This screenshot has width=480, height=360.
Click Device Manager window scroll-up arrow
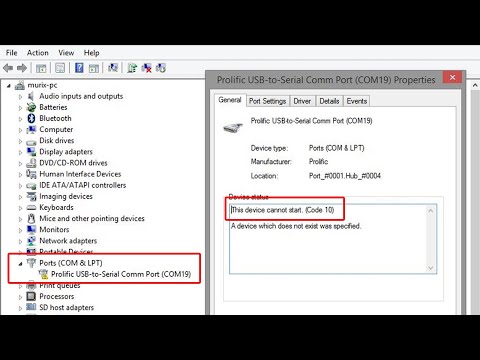[475, 85]
